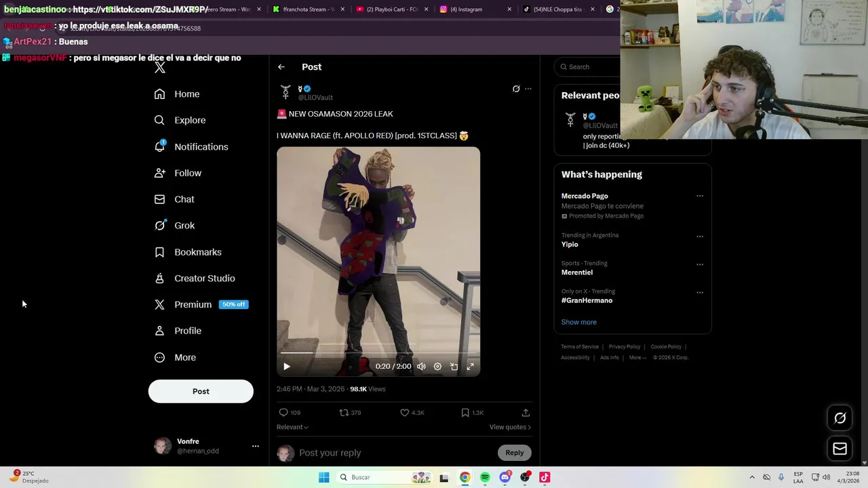The height and width of the screenshot is (488, 868).
Task: Play the video in the post
Action: 287,367
